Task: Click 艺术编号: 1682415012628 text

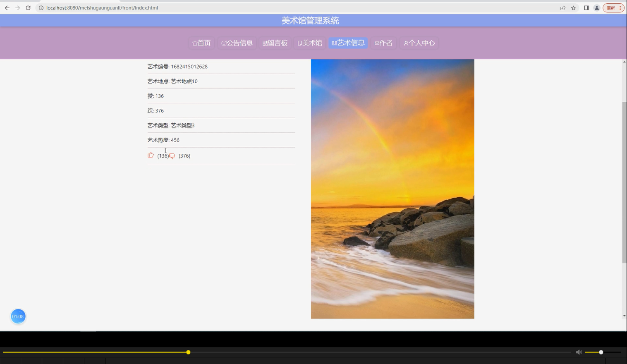Action: pyautogui.click(x=177, y=67)
